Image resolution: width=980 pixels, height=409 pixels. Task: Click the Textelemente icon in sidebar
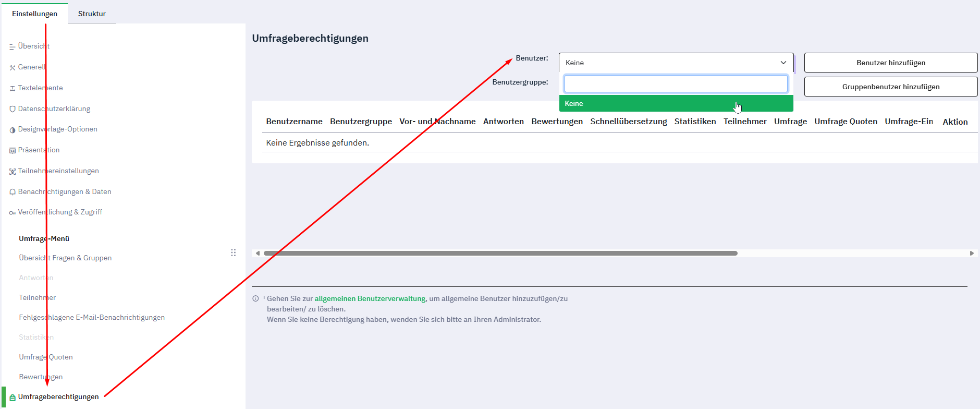(13, 88)
